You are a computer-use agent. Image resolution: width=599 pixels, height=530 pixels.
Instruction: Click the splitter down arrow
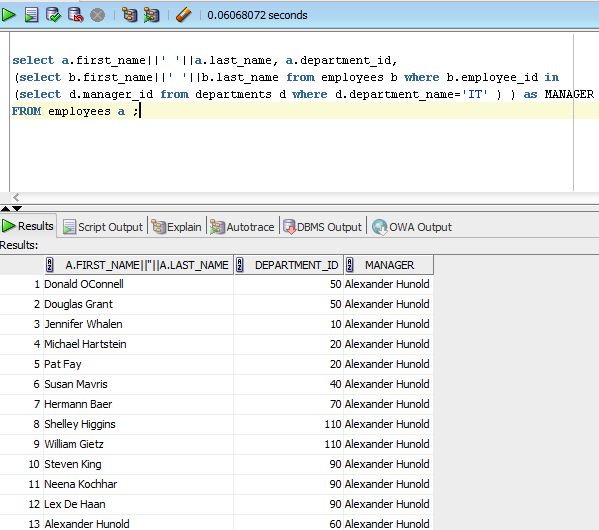17,209
